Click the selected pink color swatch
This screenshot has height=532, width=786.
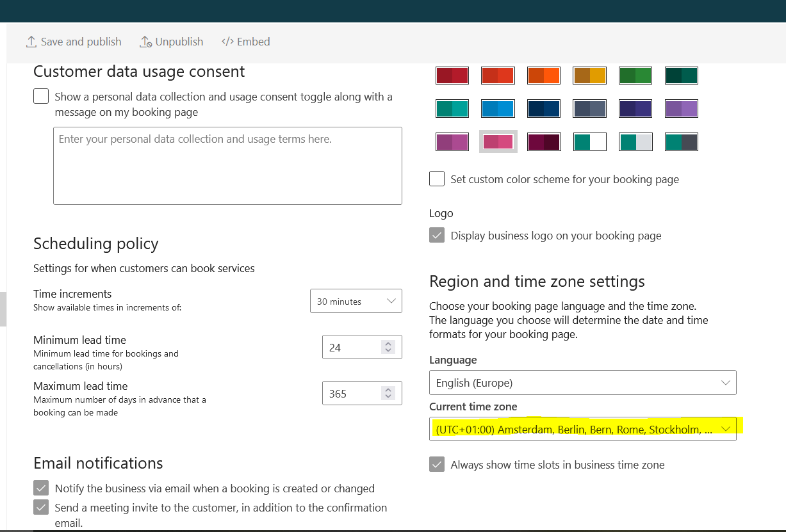pos(498,141)
